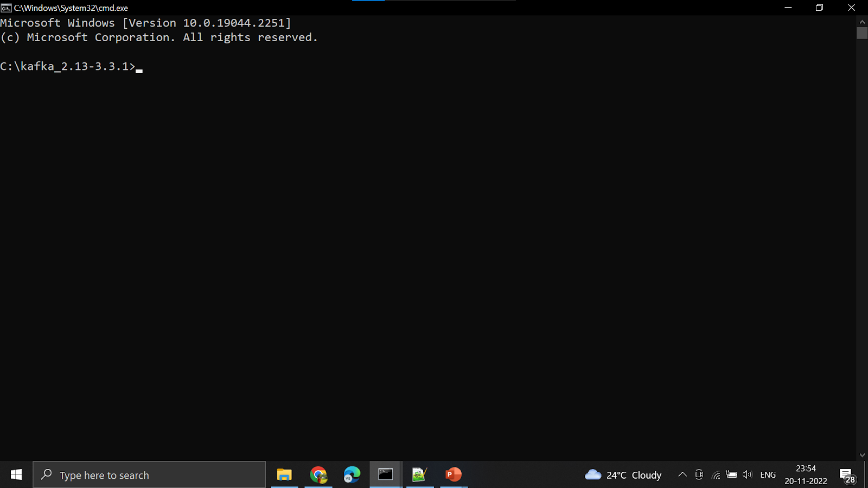
Task: Switch to PowerPoint on the taskbar
Action: 454,475
